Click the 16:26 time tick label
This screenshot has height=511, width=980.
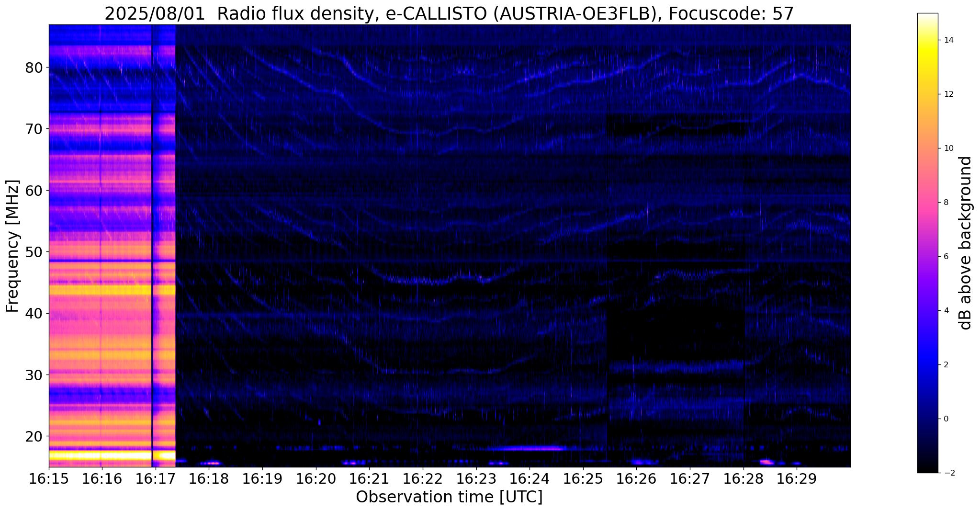pos(636,479)
